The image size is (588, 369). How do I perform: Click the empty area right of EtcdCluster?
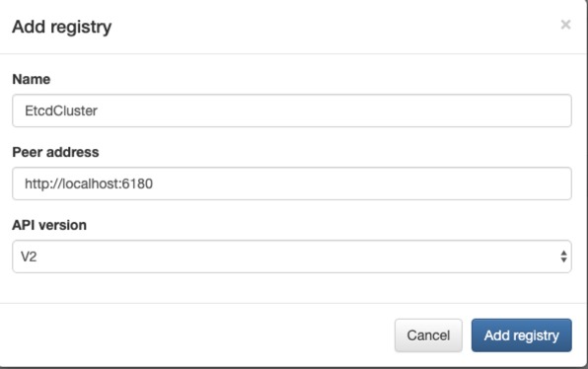333,111
